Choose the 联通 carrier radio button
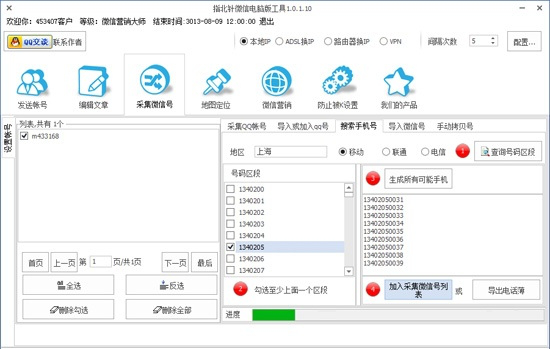Viewport: 550px width, 362px height. 386,152
